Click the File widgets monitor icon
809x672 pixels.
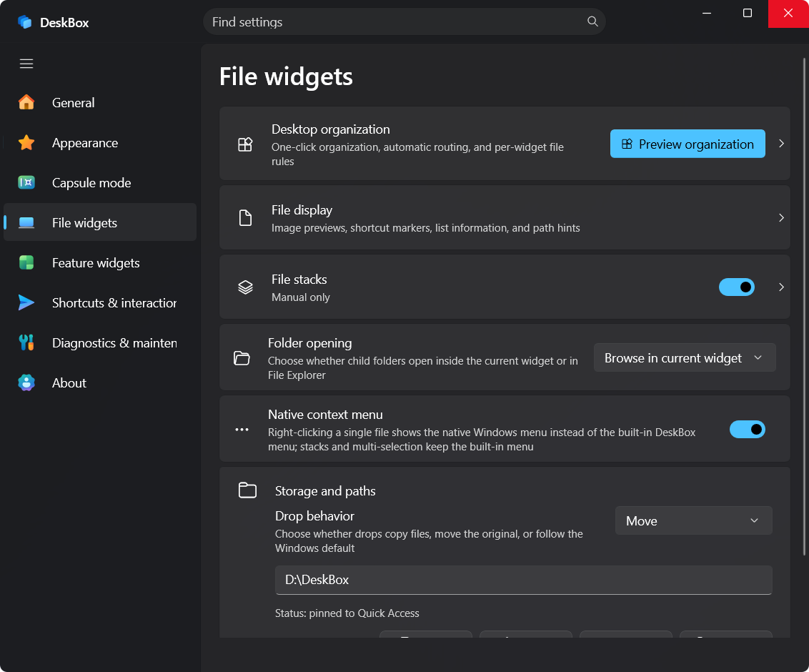[26, 222]
